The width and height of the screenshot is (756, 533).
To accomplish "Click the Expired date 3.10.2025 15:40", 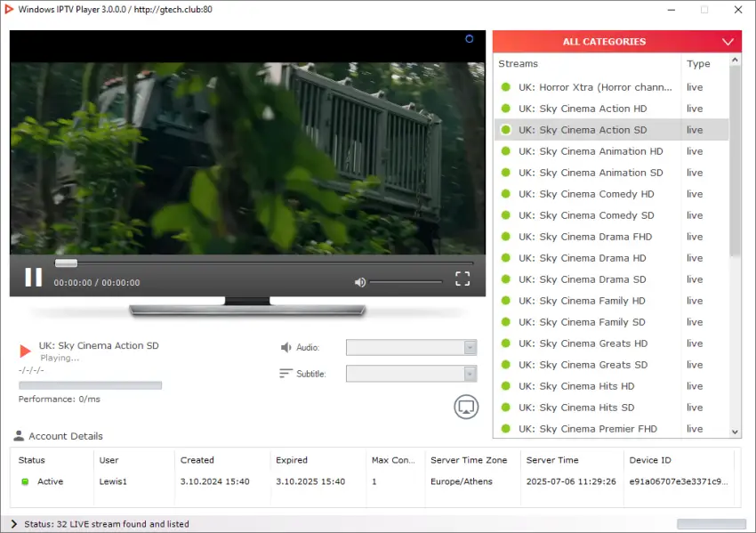I will click(x=310, y=481).
